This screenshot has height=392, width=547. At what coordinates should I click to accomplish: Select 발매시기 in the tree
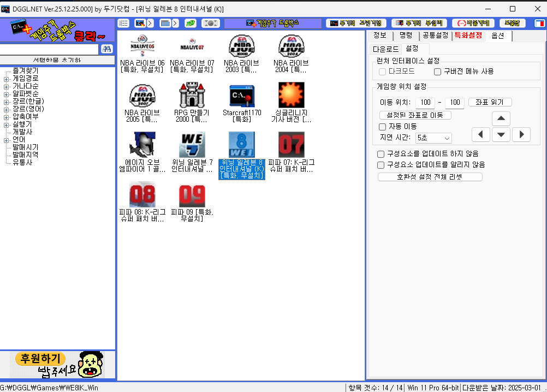click(26, 147)
